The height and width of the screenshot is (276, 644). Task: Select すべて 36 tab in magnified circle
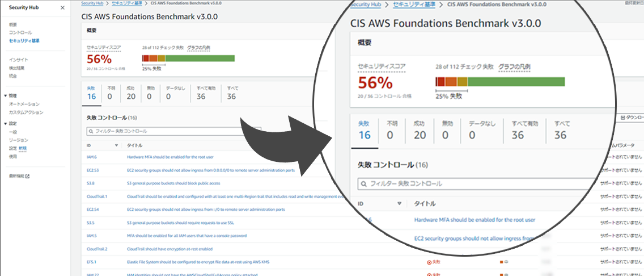tap(561, 130)
